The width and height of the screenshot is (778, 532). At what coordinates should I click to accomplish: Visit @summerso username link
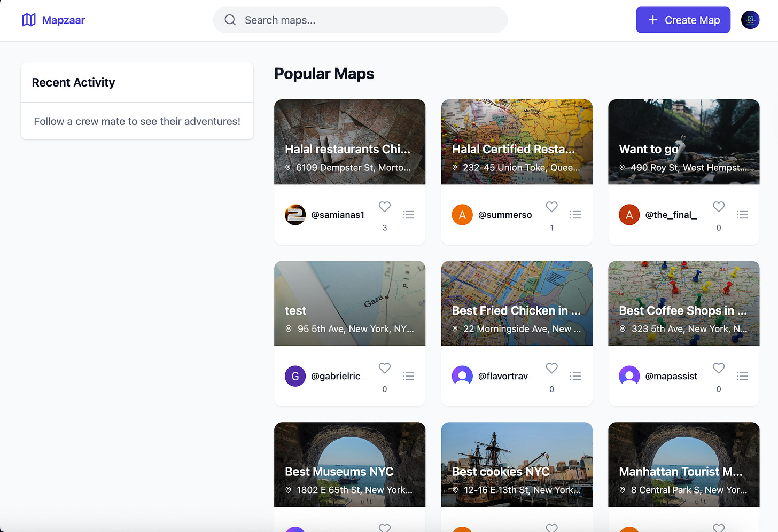click(505, 215)
